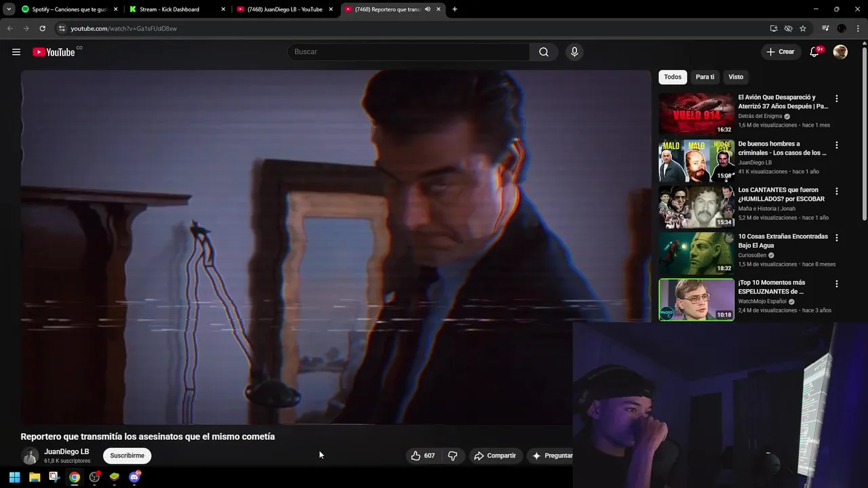Screen dimensions: 868x488
Task: Start voice search with the microphone
Action: 574,52
